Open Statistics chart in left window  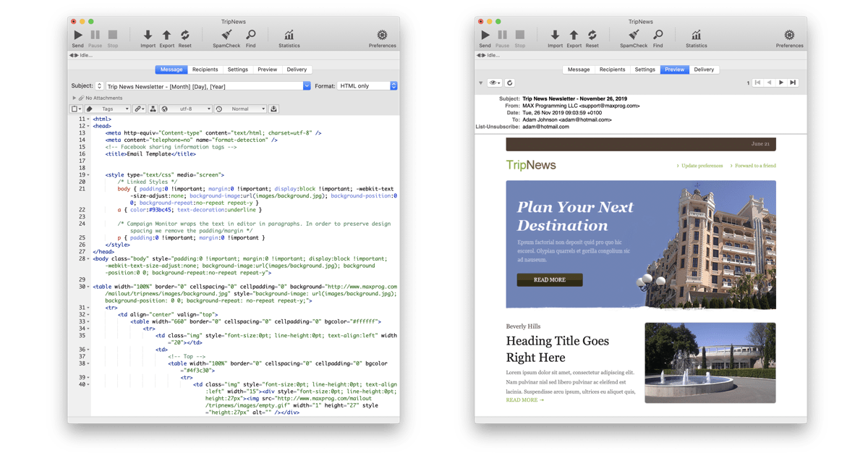coord(289,35)
